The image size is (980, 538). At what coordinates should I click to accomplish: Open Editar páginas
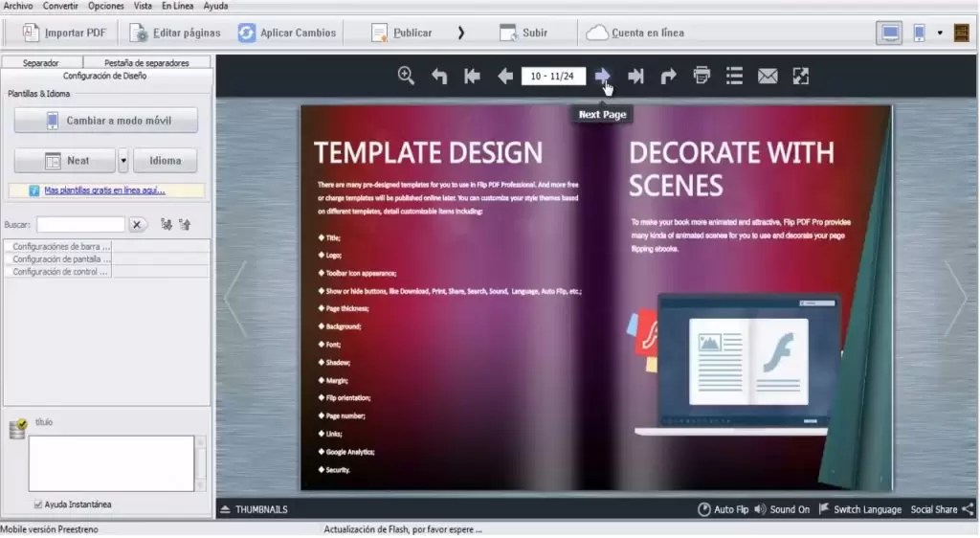click(x=175, y=33)
